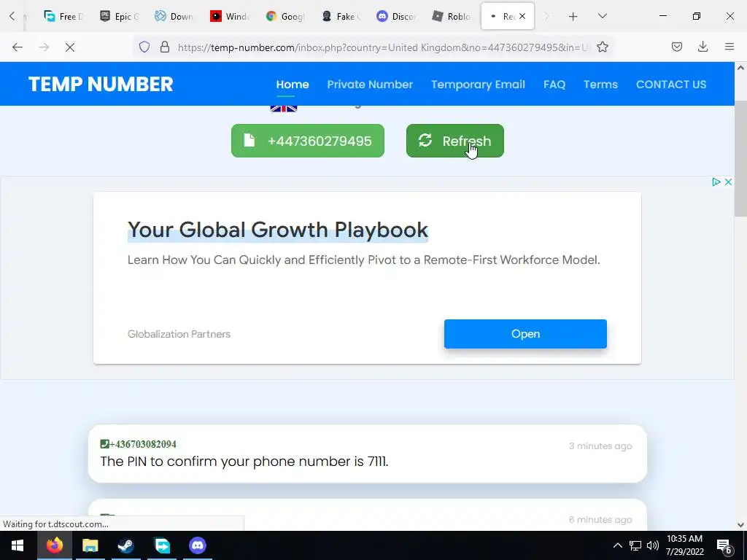Click the network tray icon
Screen dimensions: 747x560
635,545
